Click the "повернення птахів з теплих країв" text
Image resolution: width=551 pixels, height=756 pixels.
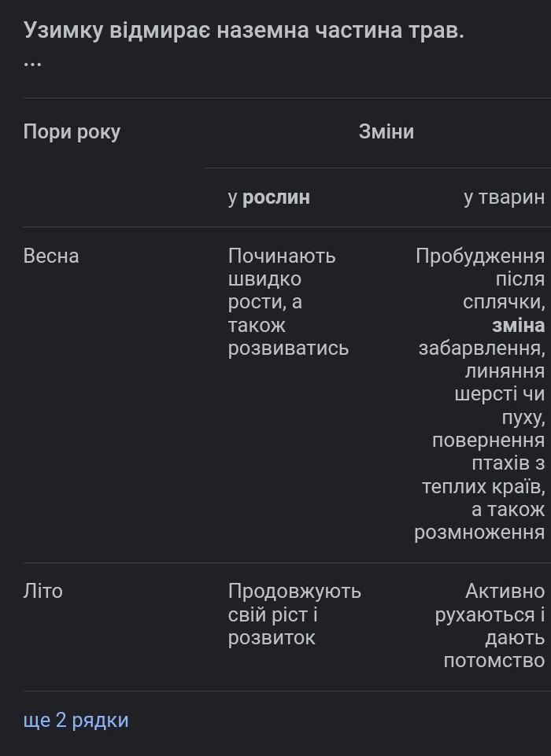485,463
